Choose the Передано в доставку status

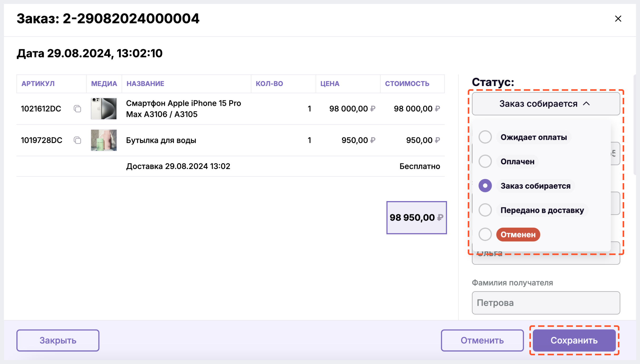coord(485,210)
